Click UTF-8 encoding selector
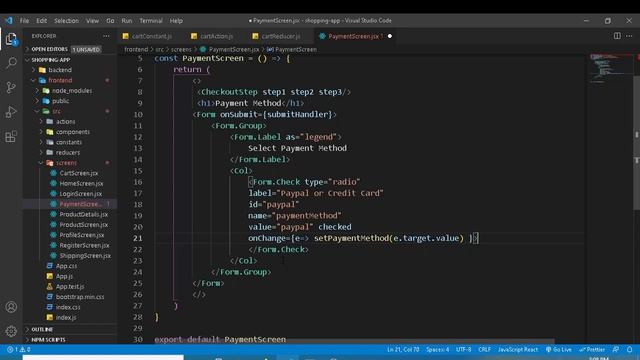Screen dimensions: 640x360 (x=463, y=349)
